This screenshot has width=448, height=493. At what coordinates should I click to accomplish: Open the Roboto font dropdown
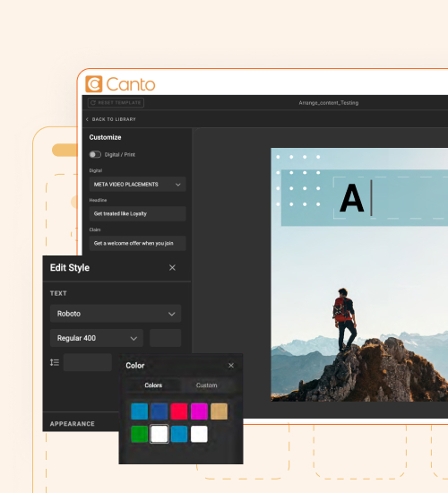[x=116, y=314]
